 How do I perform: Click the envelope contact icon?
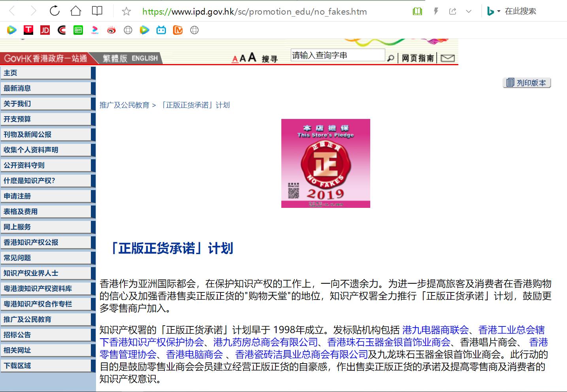tap(447, 58)
